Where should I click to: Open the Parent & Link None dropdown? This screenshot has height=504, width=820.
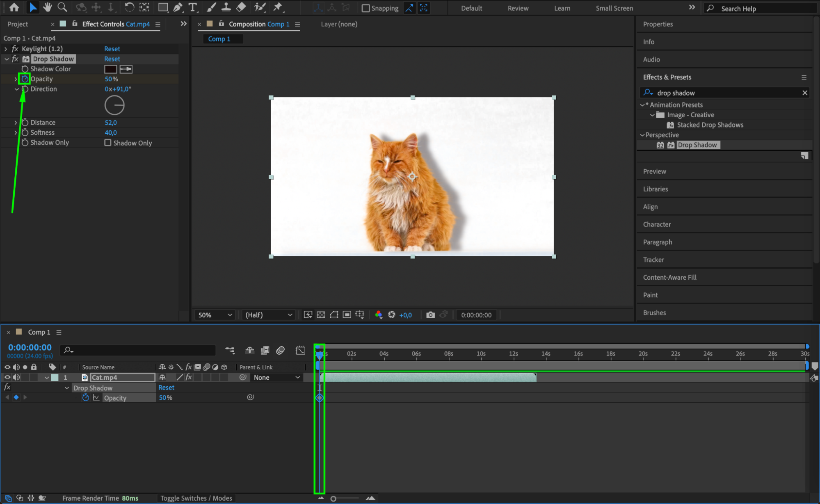tap(276, 377)
